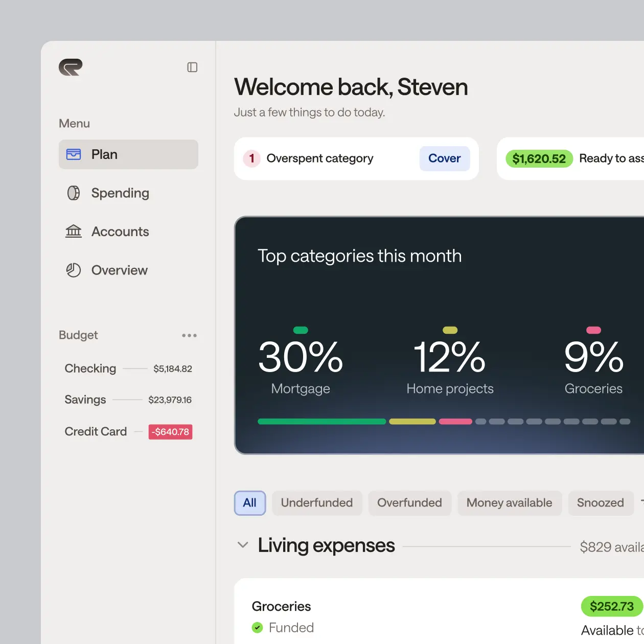This screenshot has width=644, height=644.
Task: Click the app logo in the sidebar
Action: coord(71,67)
